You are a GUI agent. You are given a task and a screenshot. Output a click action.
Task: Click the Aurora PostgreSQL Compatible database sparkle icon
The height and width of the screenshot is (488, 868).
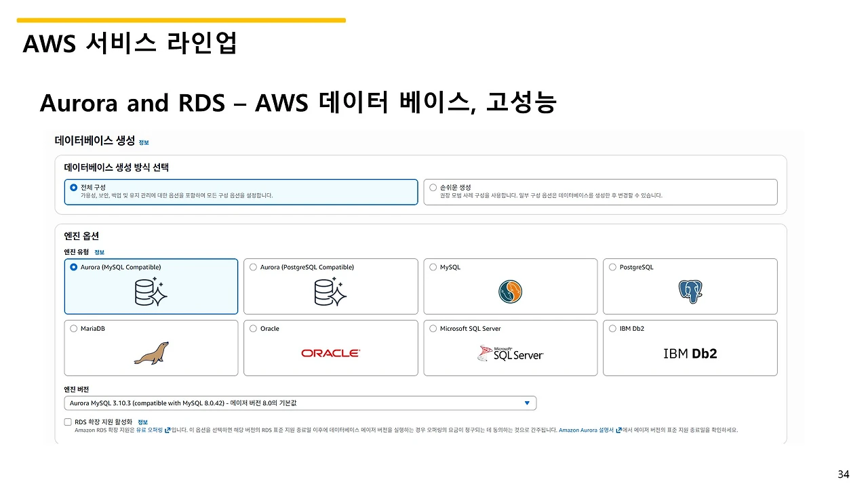330,291
